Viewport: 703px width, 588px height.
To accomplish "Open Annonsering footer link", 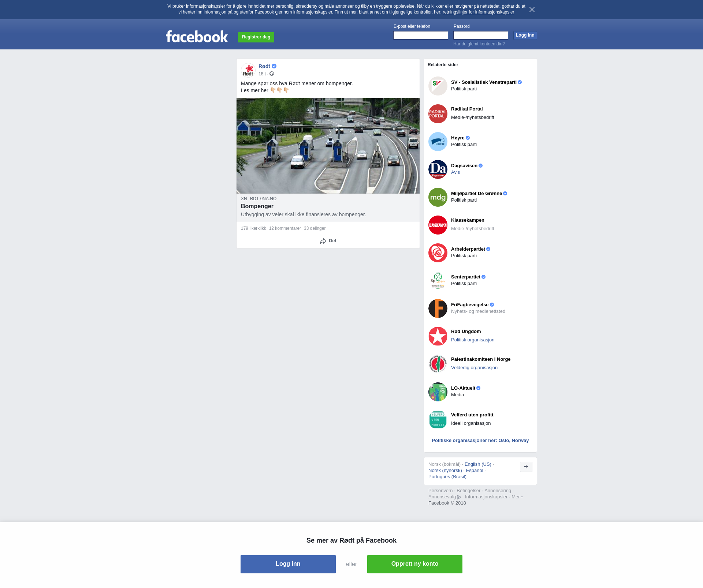I will pos(498,491).
